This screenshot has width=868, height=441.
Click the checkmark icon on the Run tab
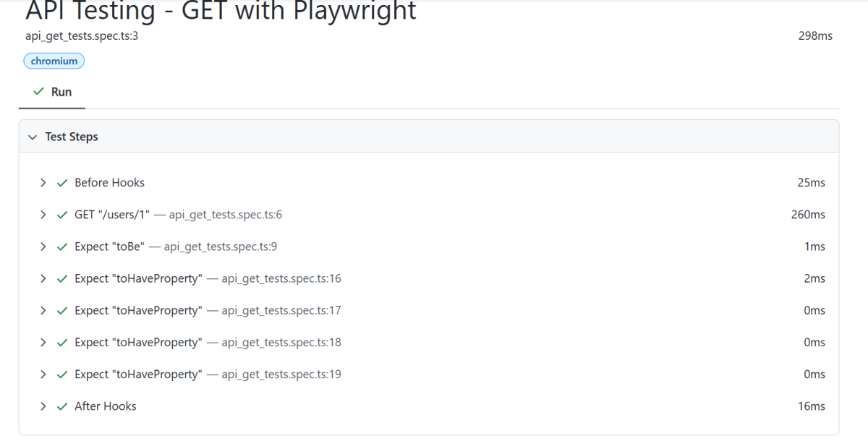pos(39,92)
